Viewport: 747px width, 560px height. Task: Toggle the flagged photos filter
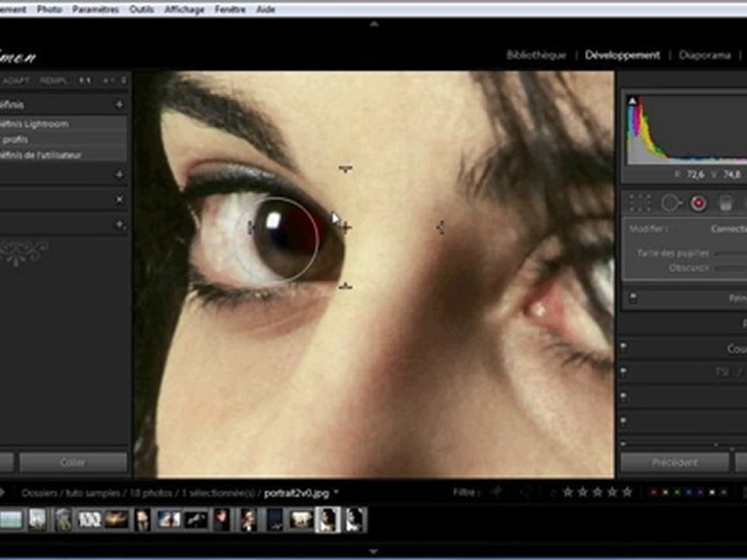coord(498,492)
